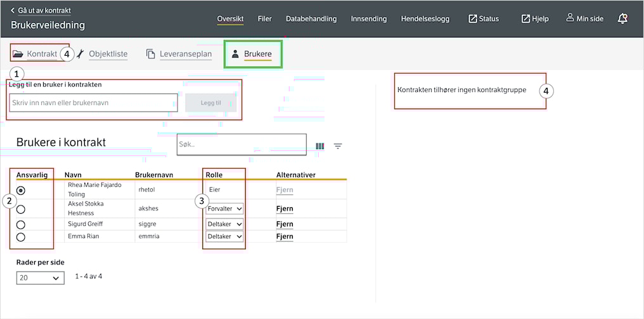Switch to the Objektliste tab
Image resolution: width=644 pixels, height=319 pixels.
108,54
